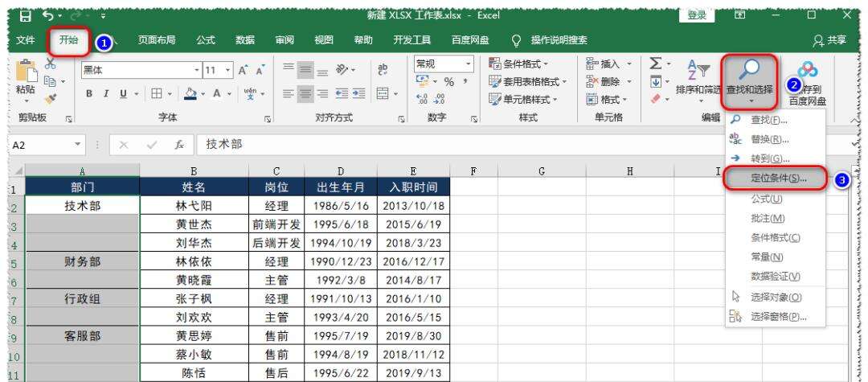Viewport: 868px width, 382px height.
Task: Click the insert function fx button
Action: pos(179,145)
